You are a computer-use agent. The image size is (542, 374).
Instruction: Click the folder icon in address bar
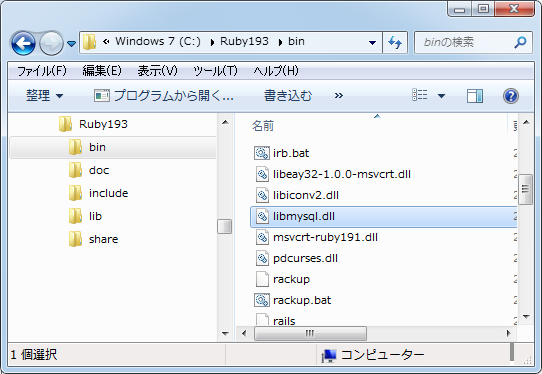[x=89, y=42]
